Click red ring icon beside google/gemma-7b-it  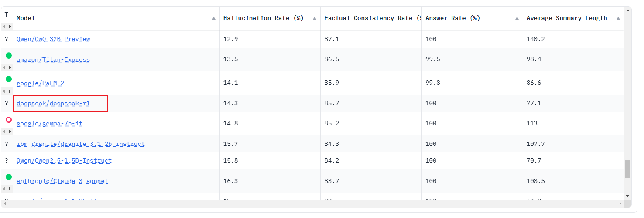[8, 120]
